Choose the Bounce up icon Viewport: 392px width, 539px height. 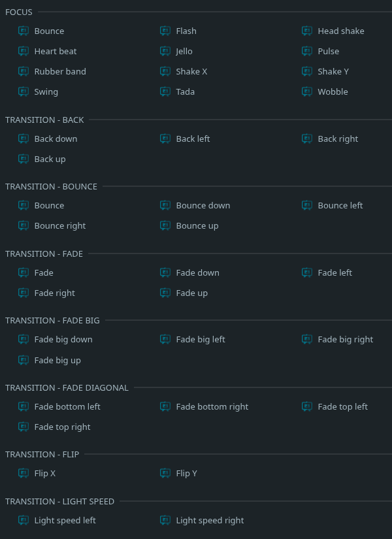pyautogui.click(x=165, y=226)
